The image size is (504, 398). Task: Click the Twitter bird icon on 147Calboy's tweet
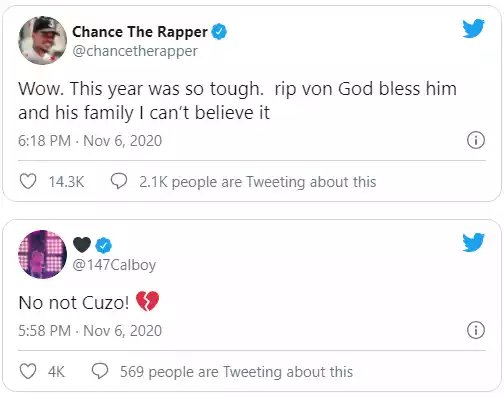(x=473, y=242)
